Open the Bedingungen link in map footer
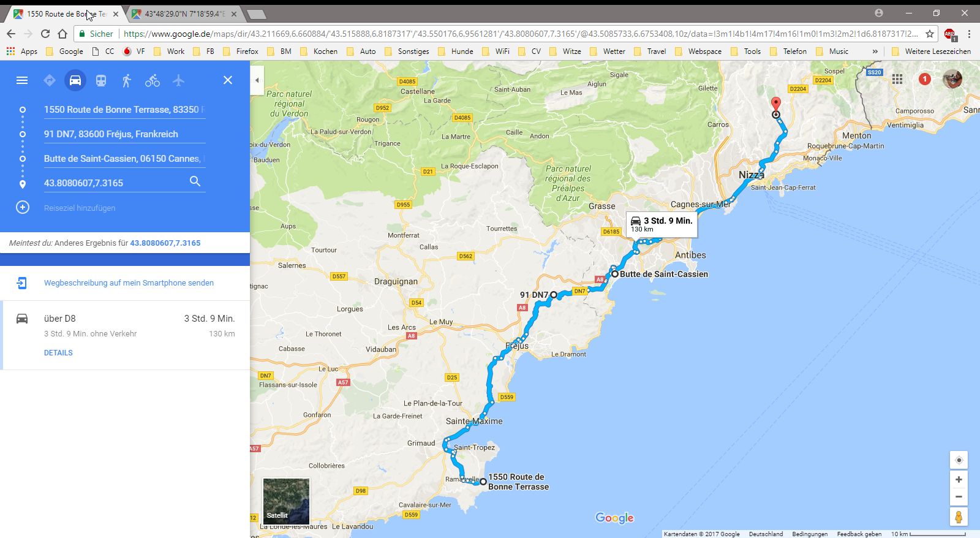This screenshot has width=980, height=538. 810,534
